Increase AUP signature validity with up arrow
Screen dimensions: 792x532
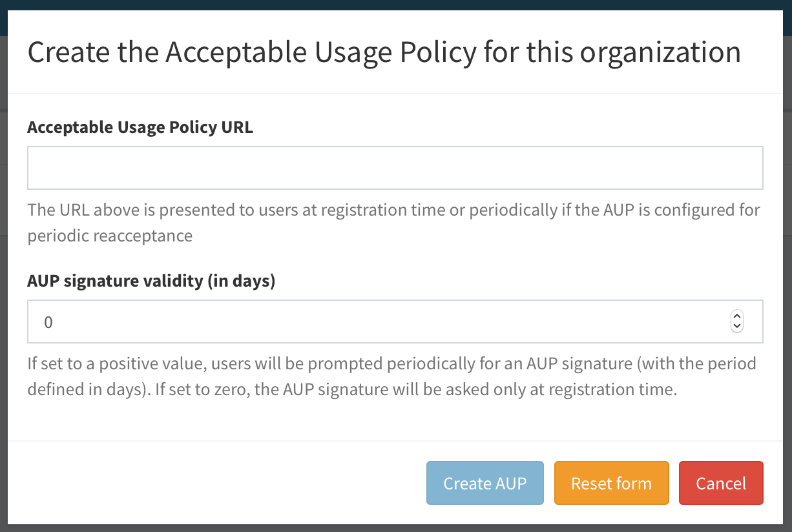click(736, 316)
